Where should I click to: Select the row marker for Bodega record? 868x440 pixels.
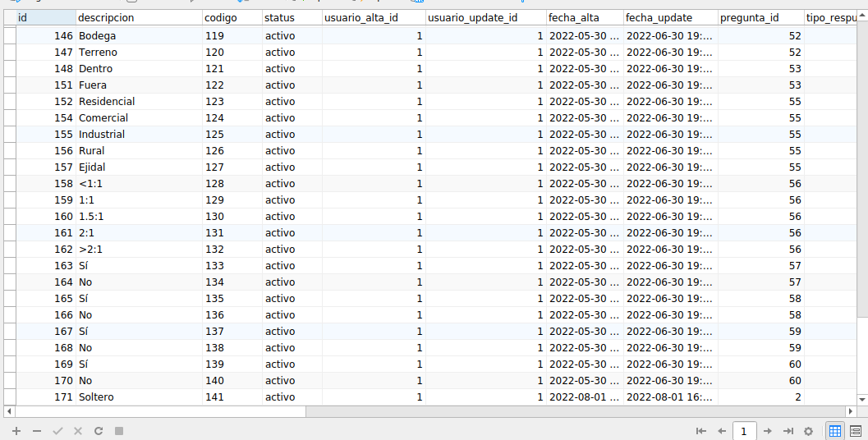9,36
